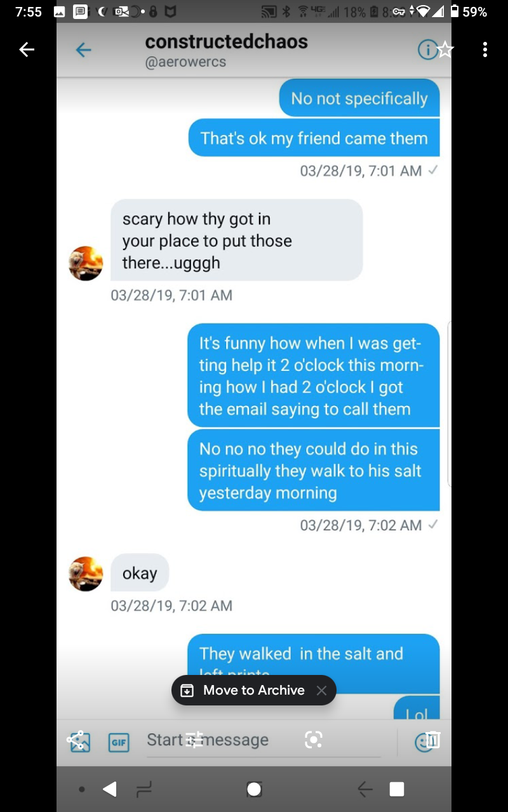Tap the GIF button in message bar
Viewport: 508px width, 812px height.
(x=118, y=742)
